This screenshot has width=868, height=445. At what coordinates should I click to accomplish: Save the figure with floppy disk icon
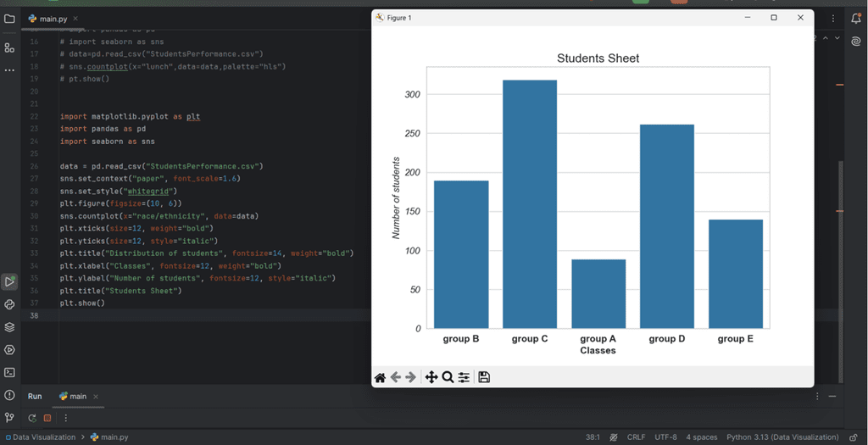pos(484,377)
